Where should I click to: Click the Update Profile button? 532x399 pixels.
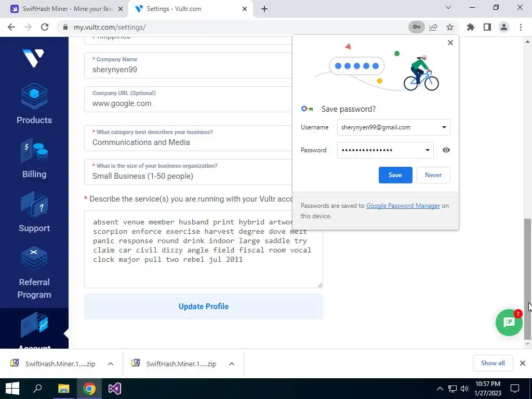coord(204,307)
